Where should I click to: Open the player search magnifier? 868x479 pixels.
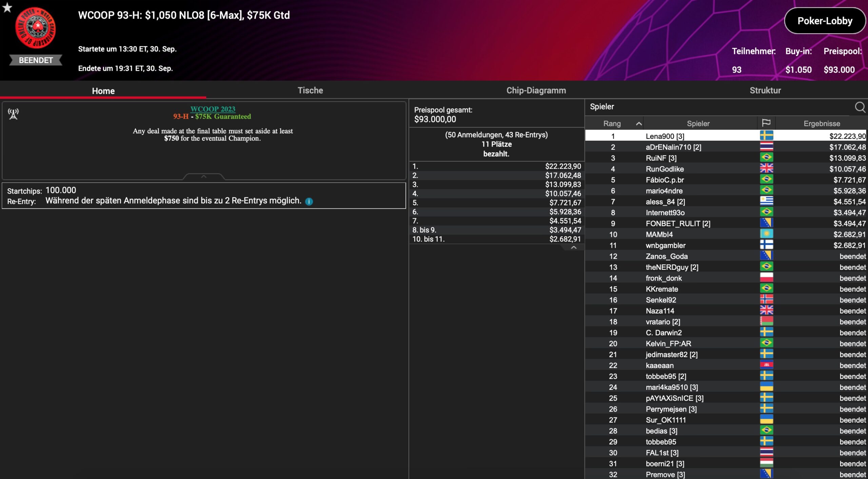[860, 107]
